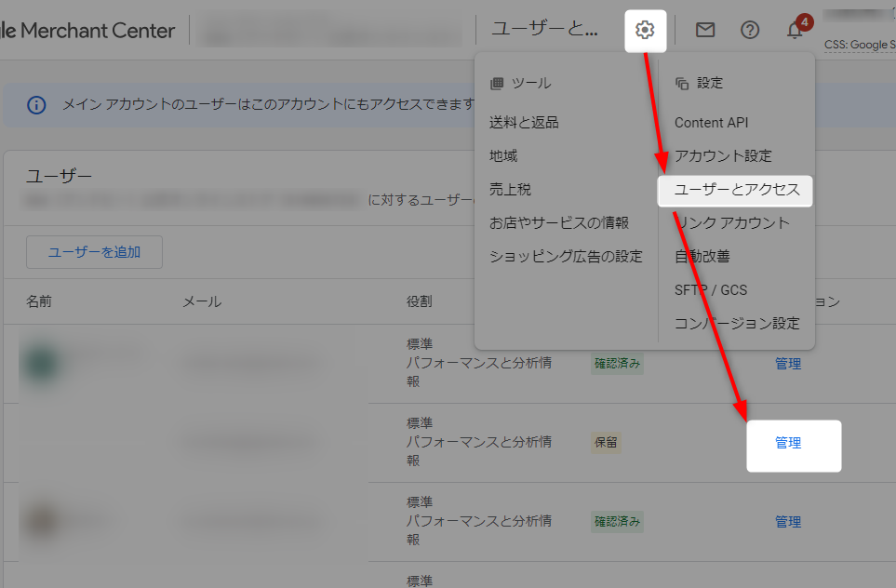The width and height of the screenshot is (896, 588).
Task: Open the notifications bell icon
Action: pyautogui.click(x=795, y=30)
